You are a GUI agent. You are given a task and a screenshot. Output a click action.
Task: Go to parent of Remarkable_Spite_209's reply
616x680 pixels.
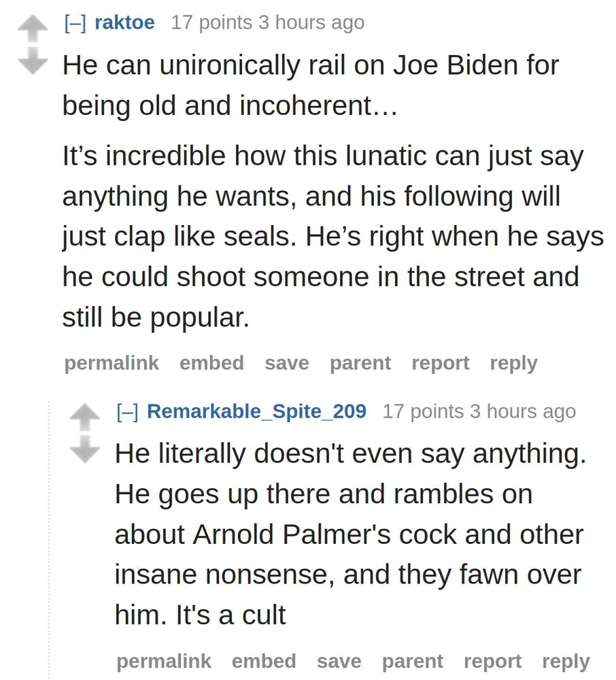412,661
